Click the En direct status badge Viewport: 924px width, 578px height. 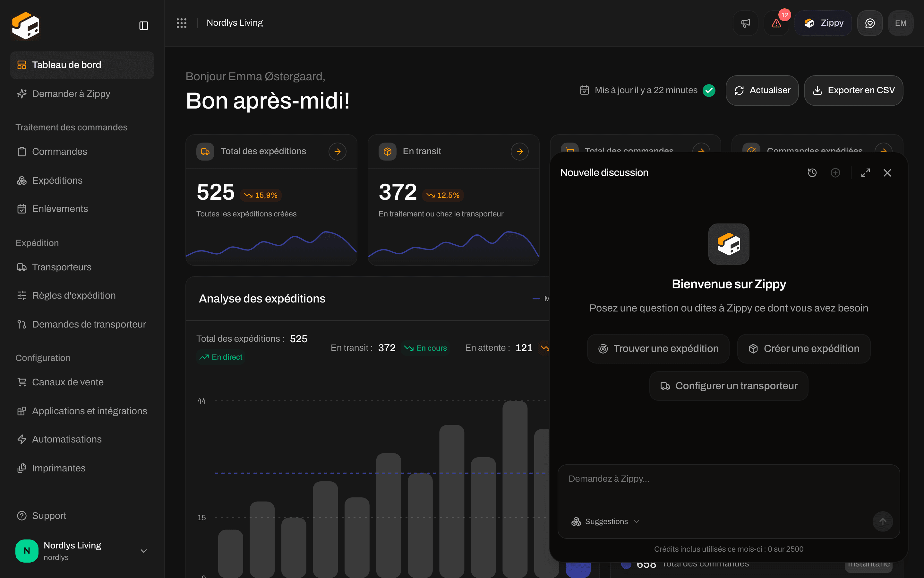pyautogui.click(x=221, y=357)
